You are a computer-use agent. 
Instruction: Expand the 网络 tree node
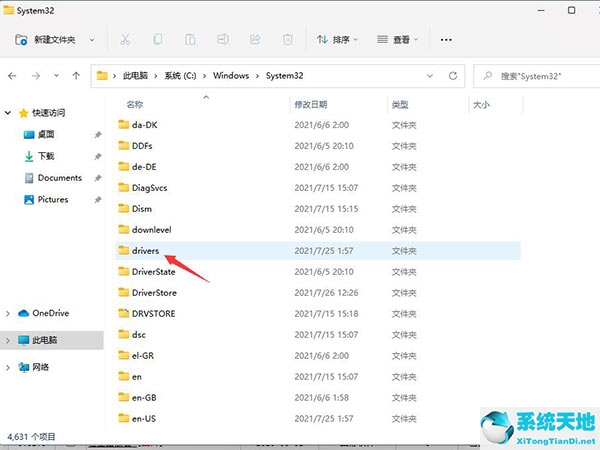tap(8, 367)
